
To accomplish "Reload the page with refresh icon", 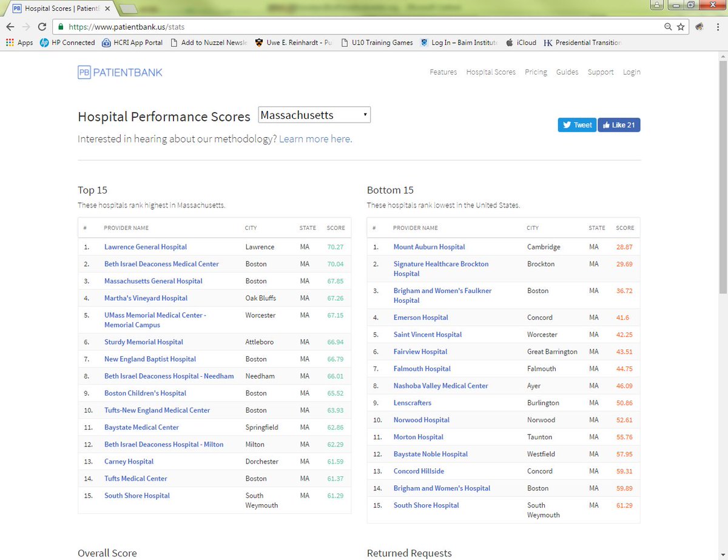I will click(x=42, y=27).
